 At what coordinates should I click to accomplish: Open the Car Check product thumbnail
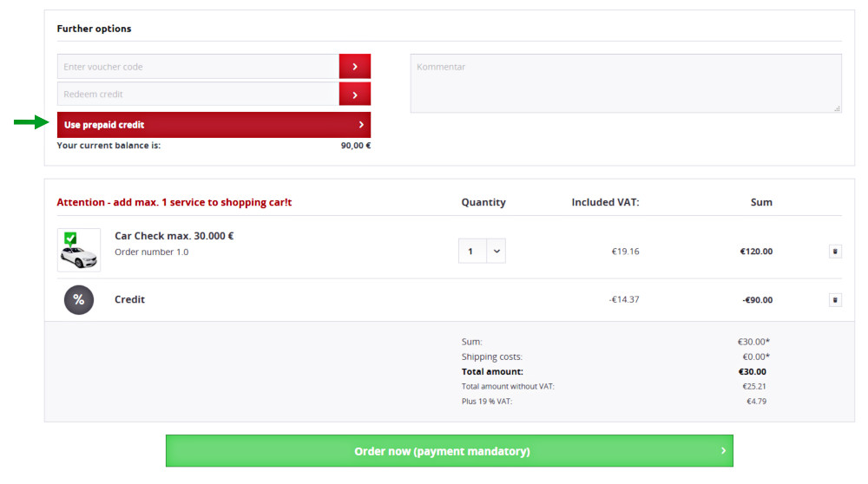coord(79,250)
